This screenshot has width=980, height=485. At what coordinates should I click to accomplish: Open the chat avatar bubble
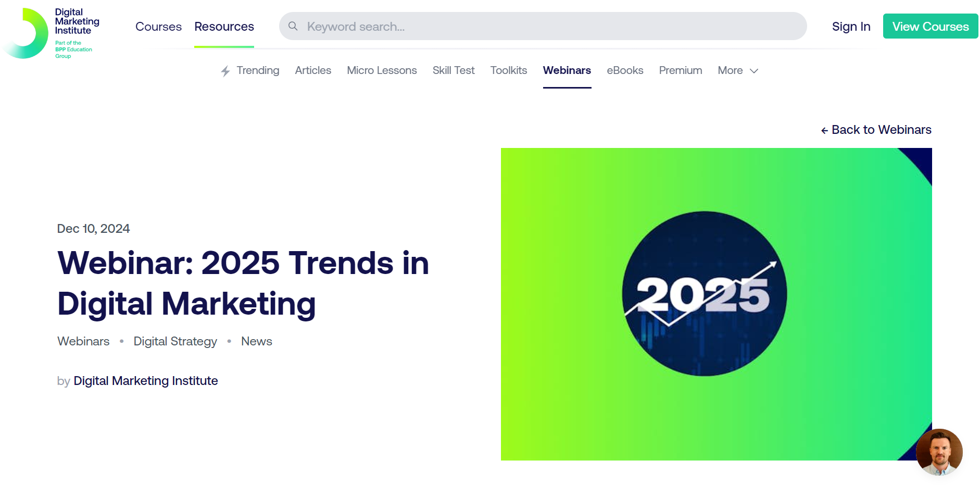939,452
